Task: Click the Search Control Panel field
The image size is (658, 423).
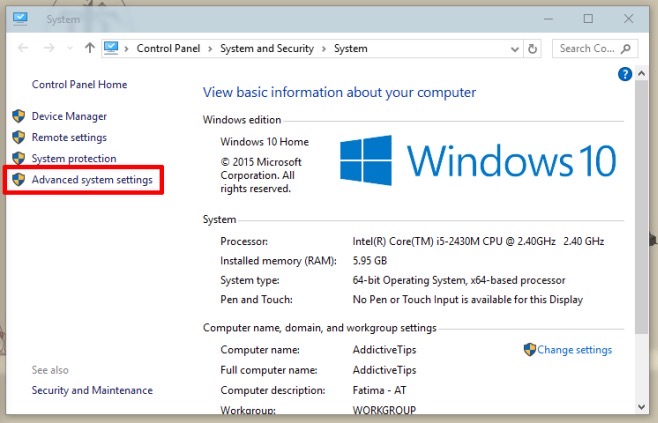Action: [595, 49]
